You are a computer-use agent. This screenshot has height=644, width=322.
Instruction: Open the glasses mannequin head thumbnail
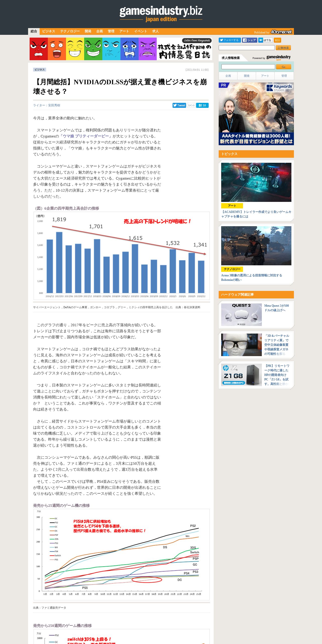tap(241, 345)
